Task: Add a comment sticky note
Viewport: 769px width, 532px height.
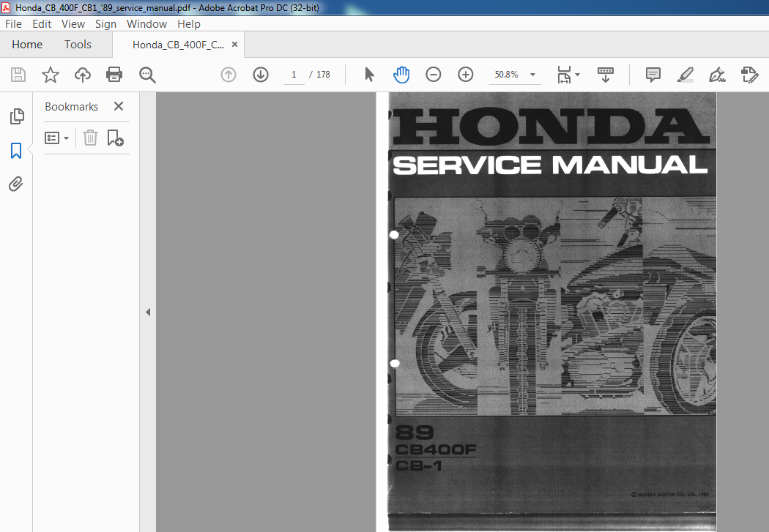Action: point(653,75)
